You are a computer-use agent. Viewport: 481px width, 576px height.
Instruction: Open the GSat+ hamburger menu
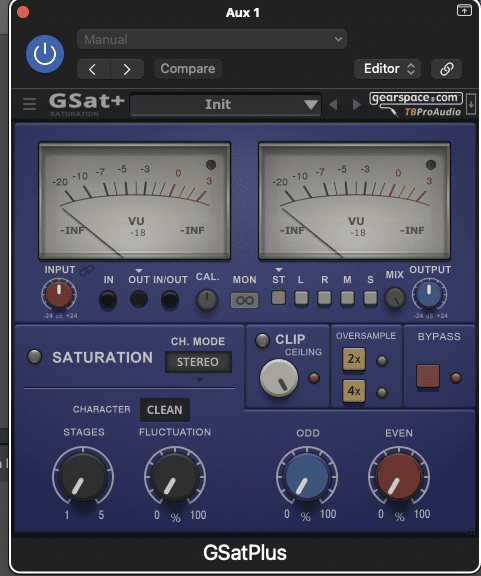point(29,104)
